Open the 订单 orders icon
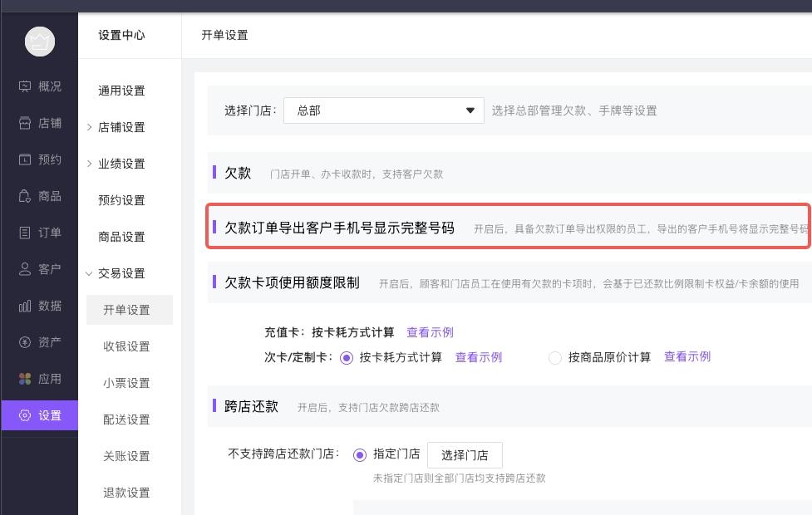 click(25, 233)
